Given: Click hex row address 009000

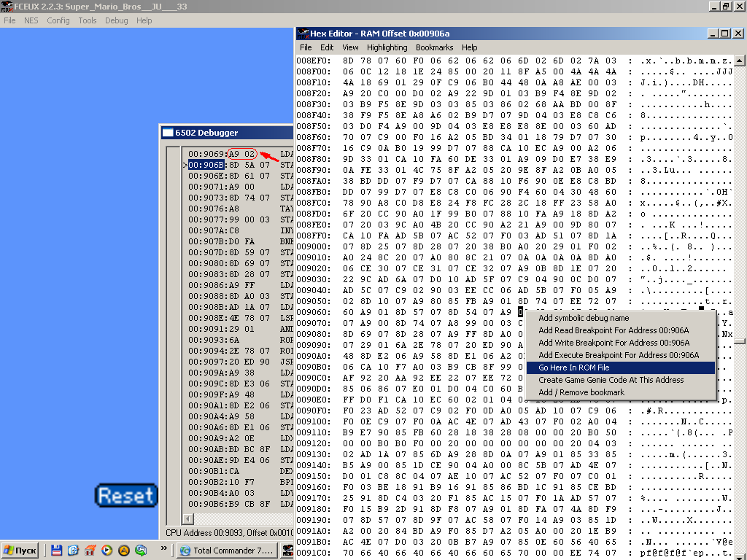Looking at the screenshot, I should coord(313,246).
